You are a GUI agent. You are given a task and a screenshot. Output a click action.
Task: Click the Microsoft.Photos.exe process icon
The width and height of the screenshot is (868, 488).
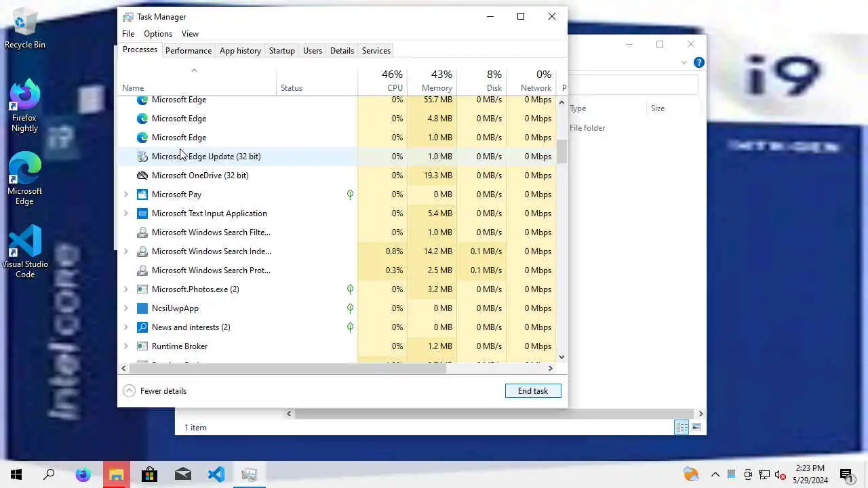click(142, 289)
